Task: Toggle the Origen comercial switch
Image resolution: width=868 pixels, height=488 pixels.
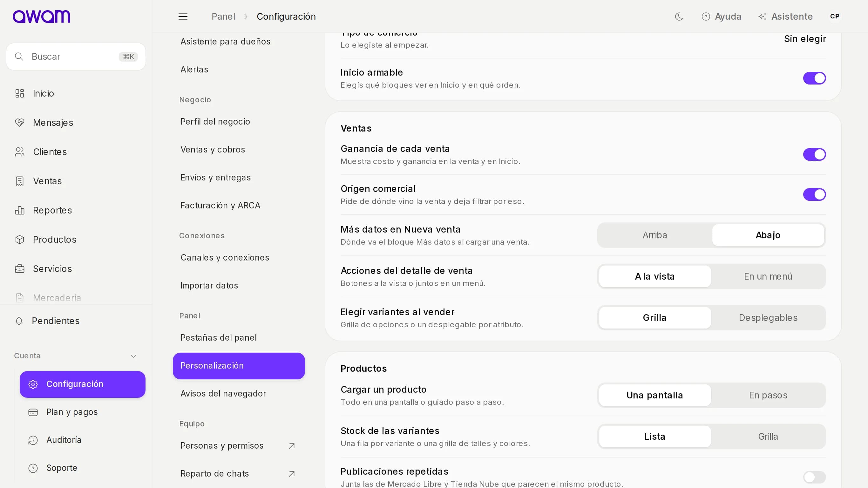Action: [x=814, y=194]
